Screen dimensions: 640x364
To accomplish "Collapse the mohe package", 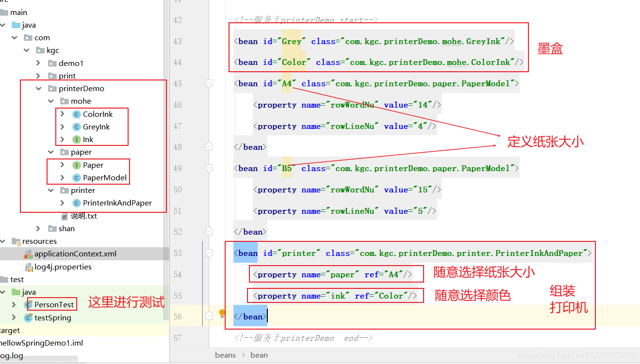I will (51, 101).
